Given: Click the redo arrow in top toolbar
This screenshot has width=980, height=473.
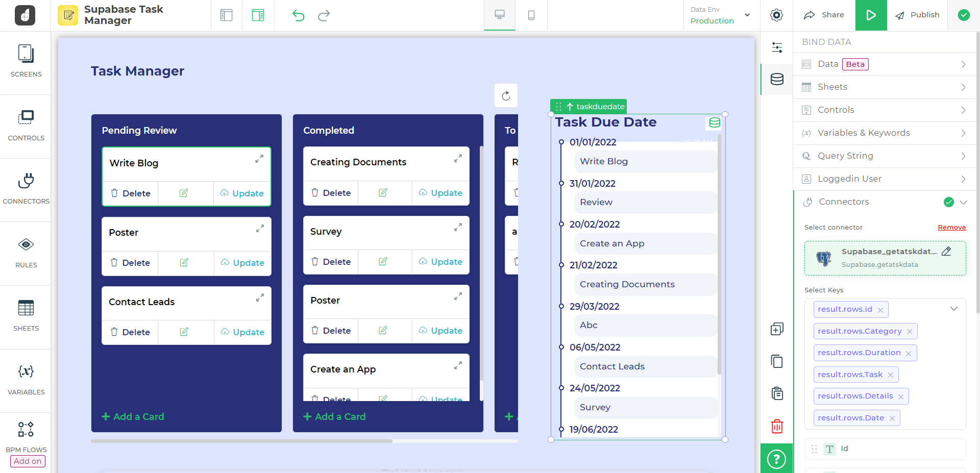Looking at the screenshot, I should tap(324, 15).
